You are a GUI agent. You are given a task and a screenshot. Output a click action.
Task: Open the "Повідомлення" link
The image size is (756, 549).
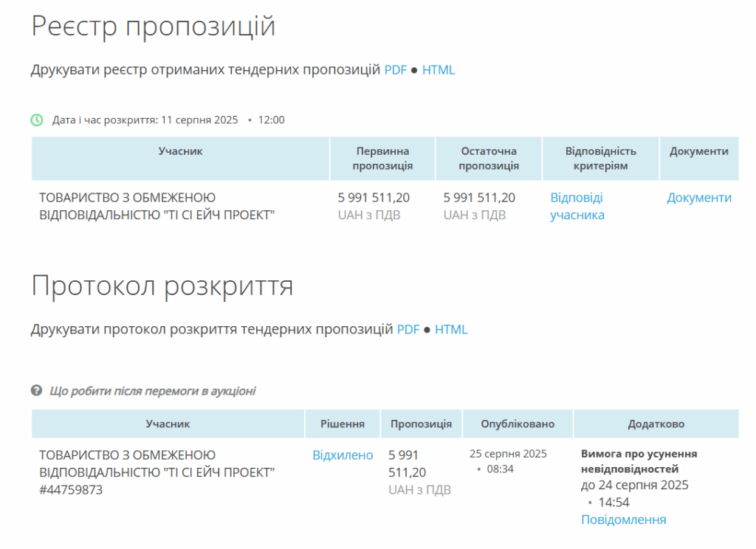(623, 519)
